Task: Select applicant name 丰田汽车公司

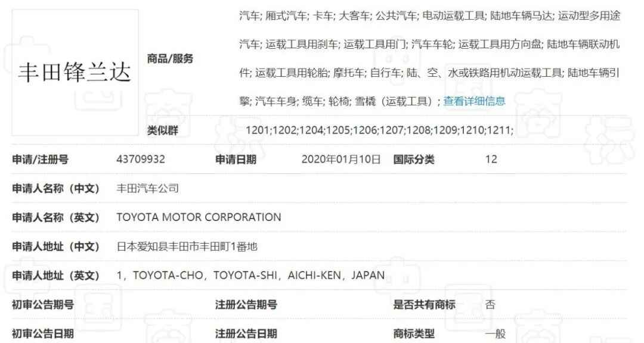Action: click(x=148, y=188)
